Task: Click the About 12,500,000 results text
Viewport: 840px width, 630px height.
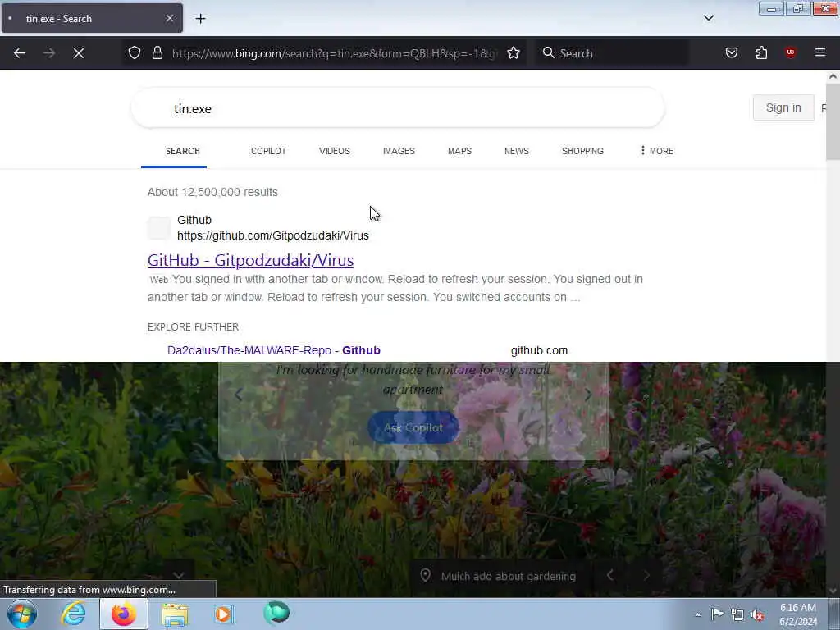Action: coord(212,192)
